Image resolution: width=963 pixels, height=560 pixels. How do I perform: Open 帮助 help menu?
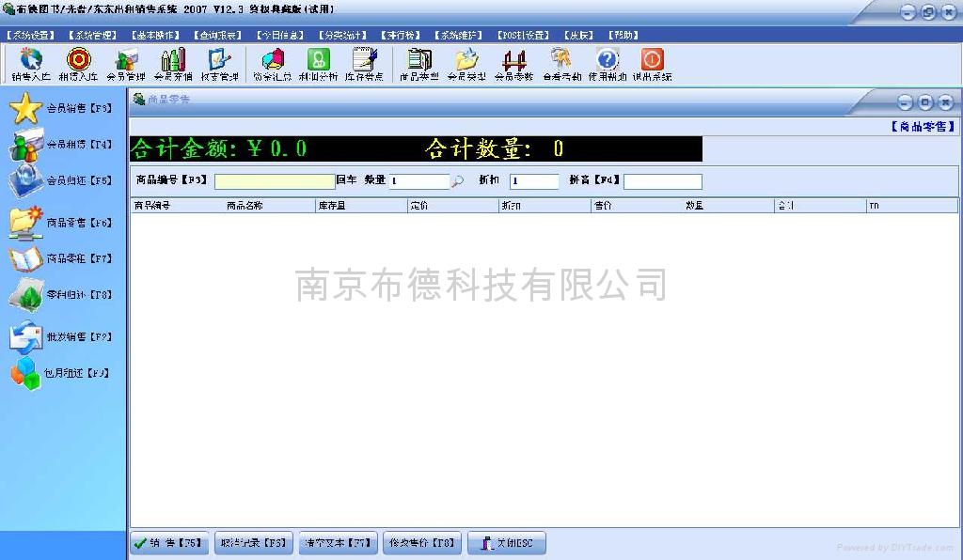click(x=624, y=35)
